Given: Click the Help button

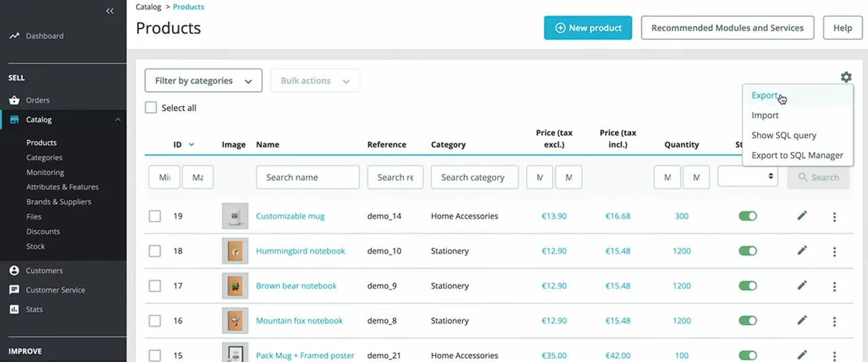Looking at the screenshot, I should 843,28.
